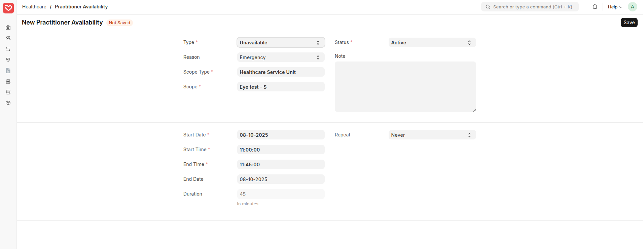Click into the Note text area
This screenshot has width=644, height=249.
tap(405, 87)
